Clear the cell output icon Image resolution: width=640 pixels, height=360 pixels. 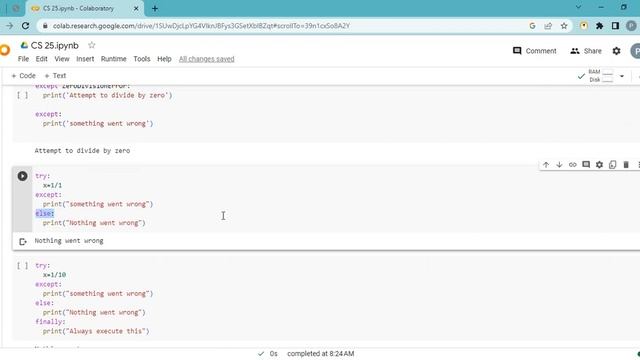click(x=22, y=242)
